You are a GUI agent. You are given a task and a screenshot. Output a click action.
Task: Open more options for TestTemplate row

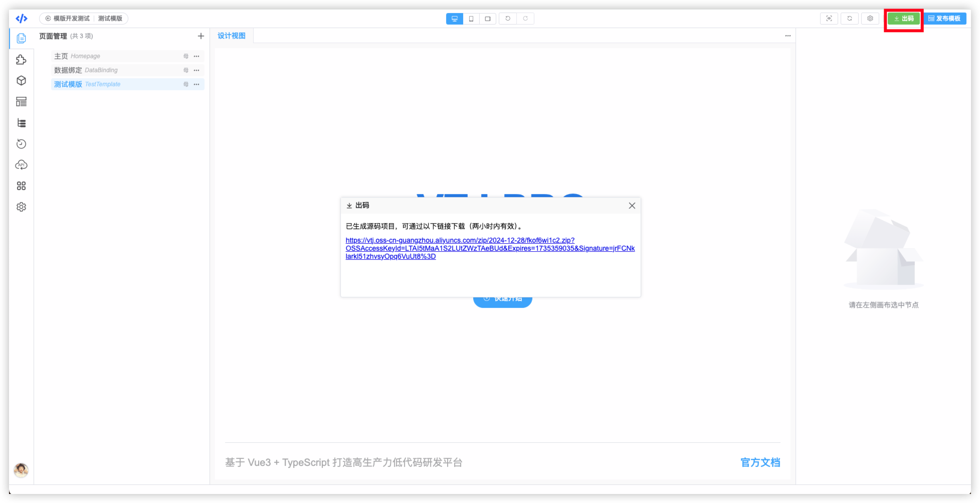(197, 84)
